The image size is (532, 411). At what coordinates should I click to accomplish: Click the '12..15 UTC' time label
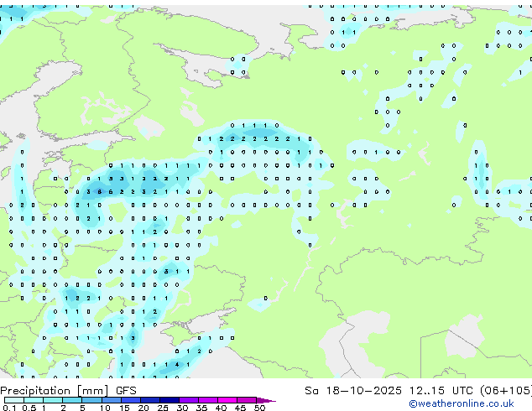click(x=441, y=391)
